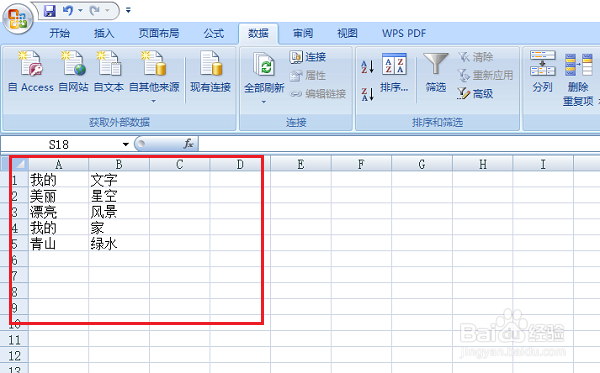
Task: Open the 页面布局 tab
Action: click(159, 34)
